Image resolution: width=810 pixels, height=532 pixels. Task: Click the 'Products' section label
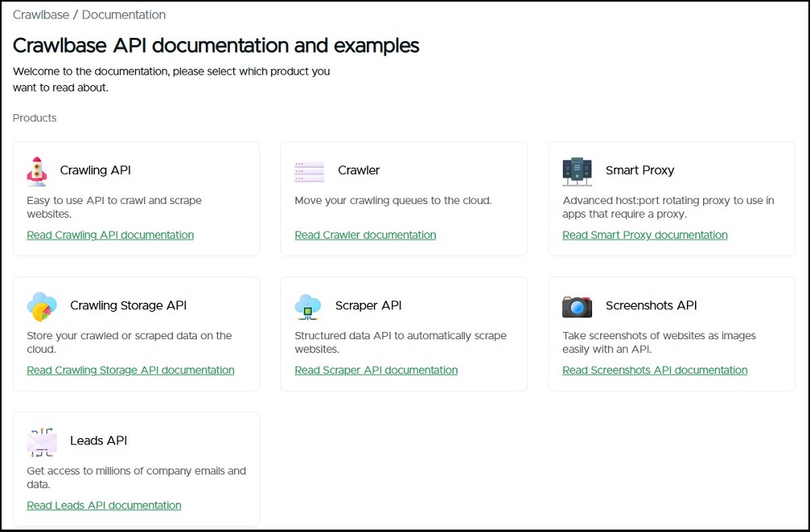pos(35,118)
